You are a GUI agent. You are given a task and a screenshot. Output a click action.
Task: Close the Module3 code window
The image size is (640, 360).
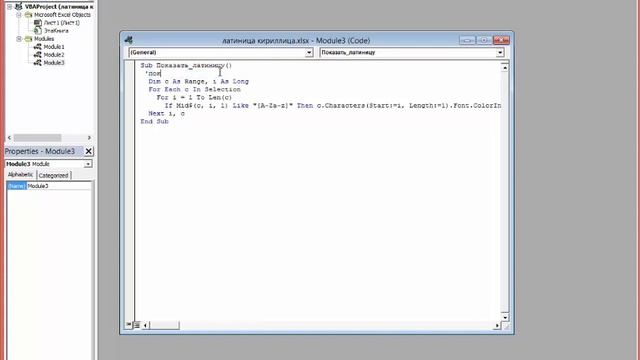(501, 40)
